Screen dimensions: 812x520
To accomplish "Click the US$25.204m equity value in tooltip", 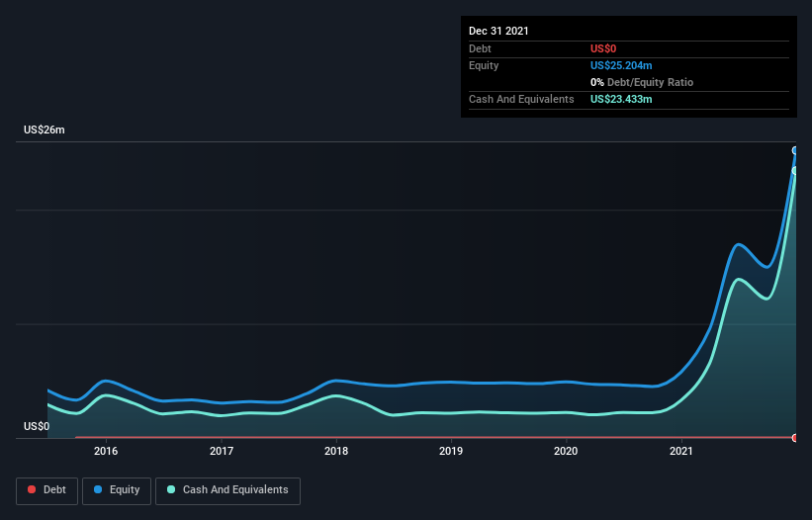I will (x=621, y=65).
